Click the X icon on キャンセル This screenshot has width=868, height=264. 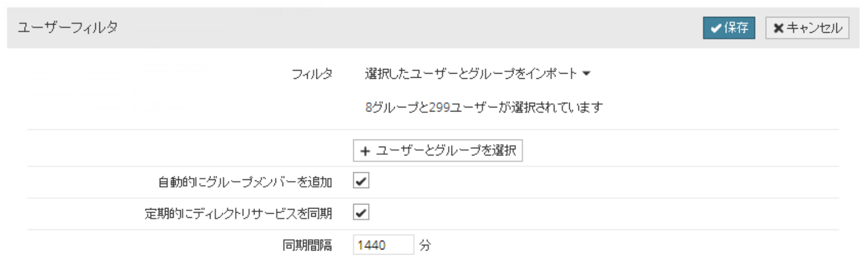pos(779,28)
